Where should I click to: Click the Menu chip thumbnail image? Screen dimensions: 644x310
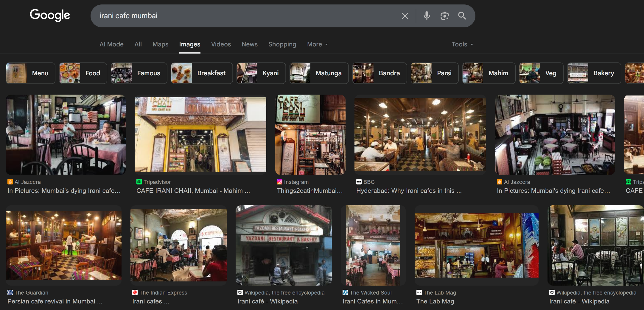(16, 73)
